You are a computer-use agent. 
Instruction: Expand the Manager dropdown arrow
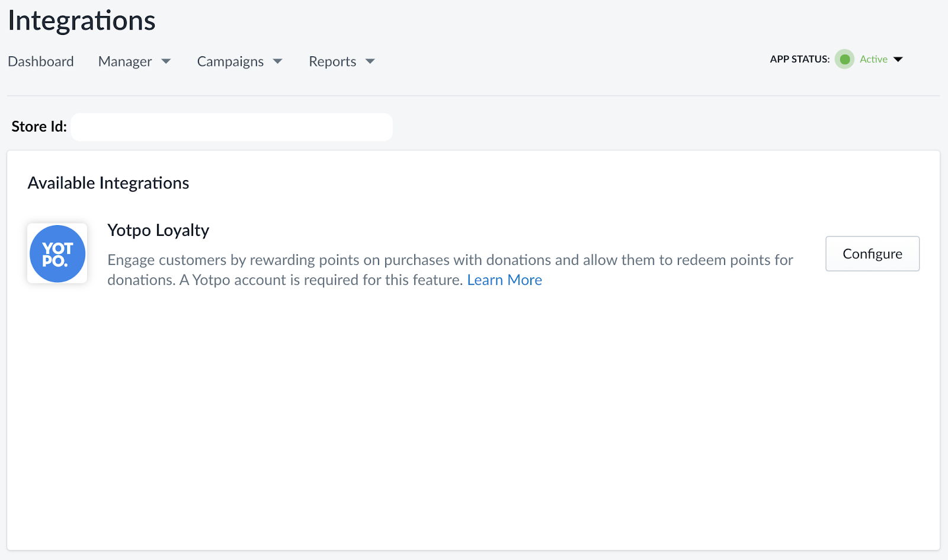coord(166,62)
